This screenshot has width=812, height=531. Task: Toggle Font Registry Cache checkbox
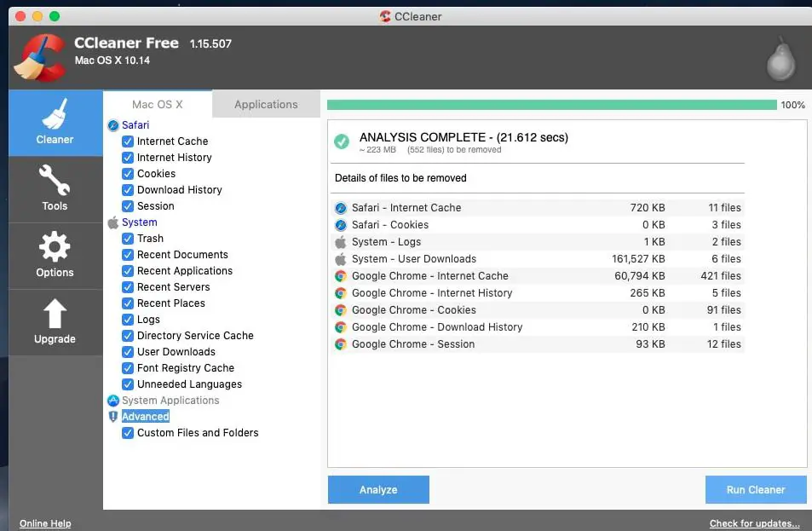(x=128, y=368)
